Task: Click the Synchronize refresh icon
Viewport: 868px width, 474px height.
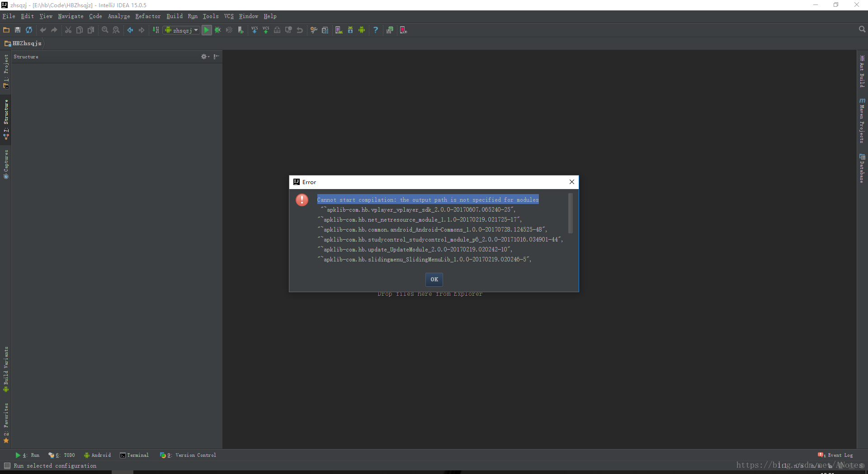Action: (29, 30)
